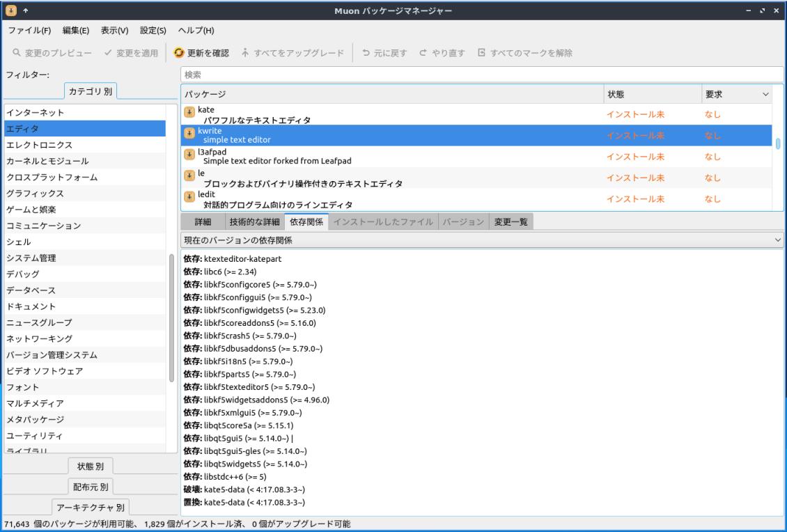787x532 pixels.
Task: Open the ファイル(F) menu
Action: (30, 31)
